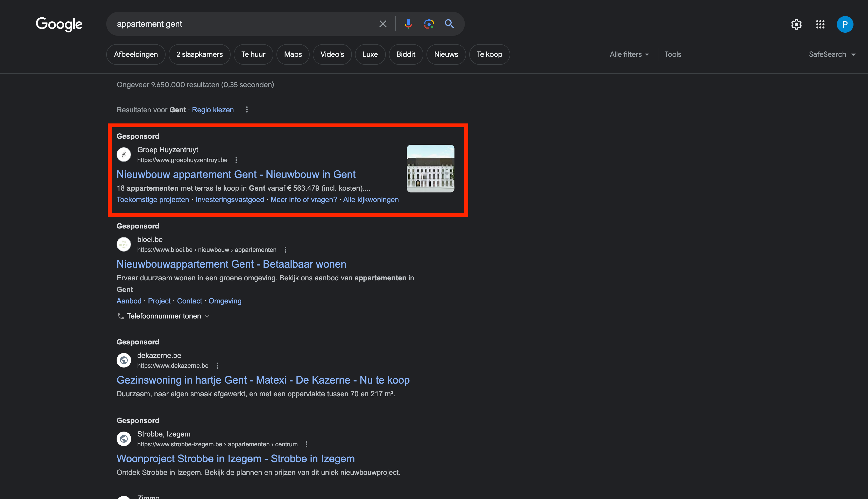Screen dimensions: 868x499
Task: Open the Google apps grid
Action: click(x=820, y=24)
